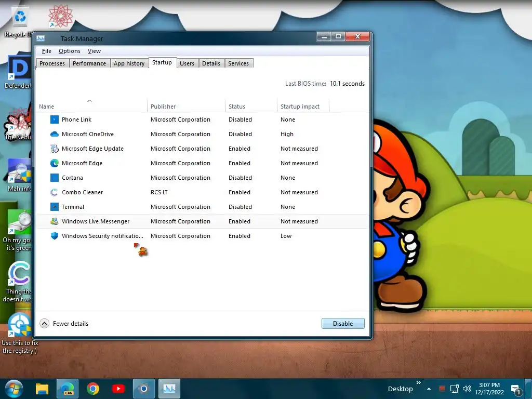
Task: Open File Explorer from the taskbar
Action: click(x=42, y=389)
